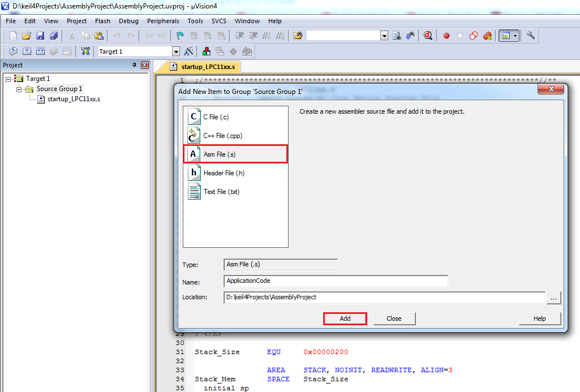Build target files icon
The width and height of the screenshot is (580, 392).
27,51
